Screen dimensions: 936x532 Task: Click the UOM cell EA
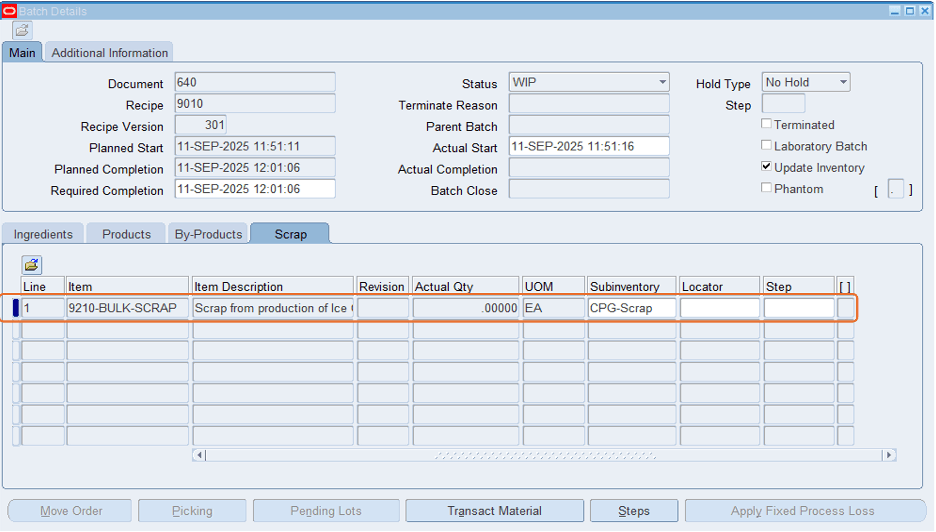553,308
